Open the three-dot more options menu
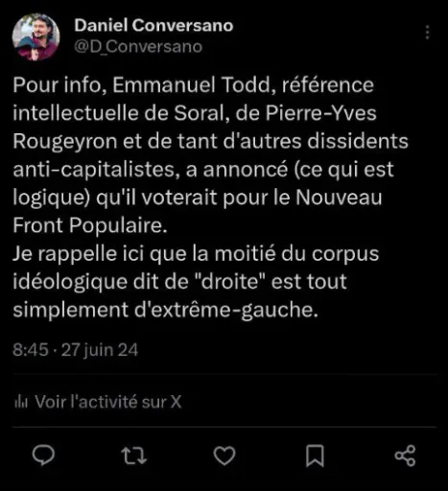448x491 pixels. pyautogui.click(x=427, y=33)
